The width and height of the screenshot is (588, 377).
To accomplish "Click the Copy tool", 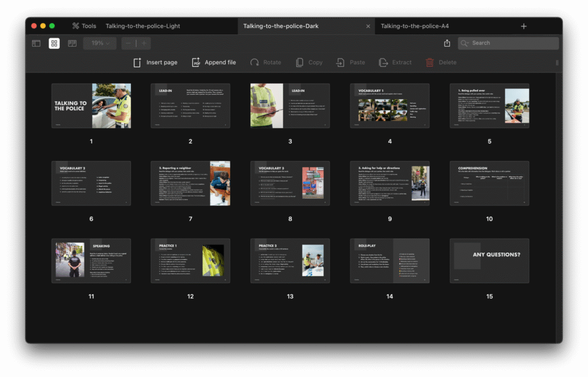I will 309,63.
